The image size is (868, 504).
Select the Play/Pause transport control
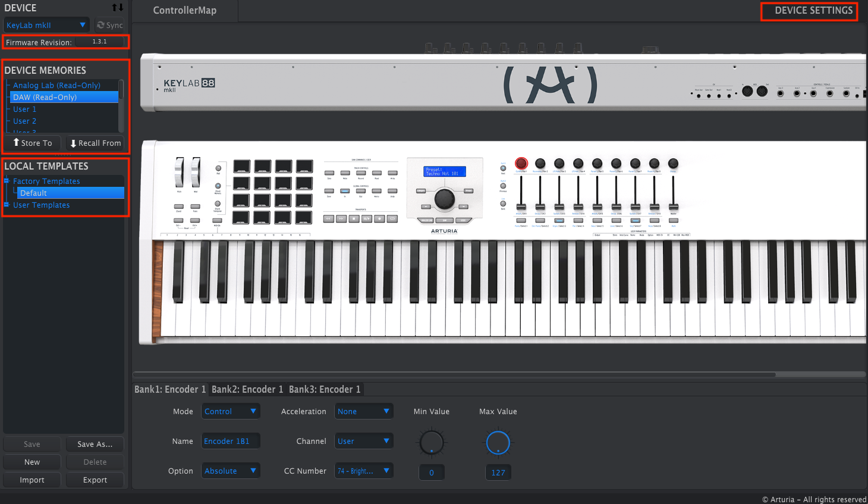(x=367, y=218)
